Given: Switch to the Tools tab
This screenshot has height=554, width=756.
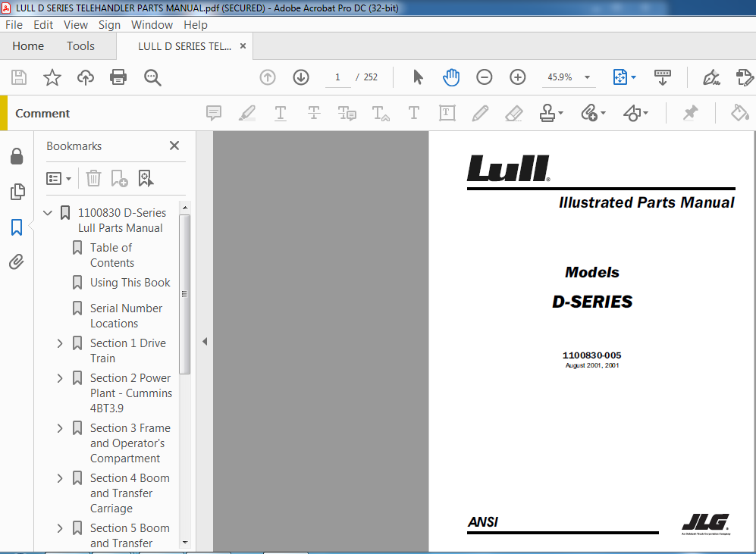Looking at the screenshot, I should [80, 45].
